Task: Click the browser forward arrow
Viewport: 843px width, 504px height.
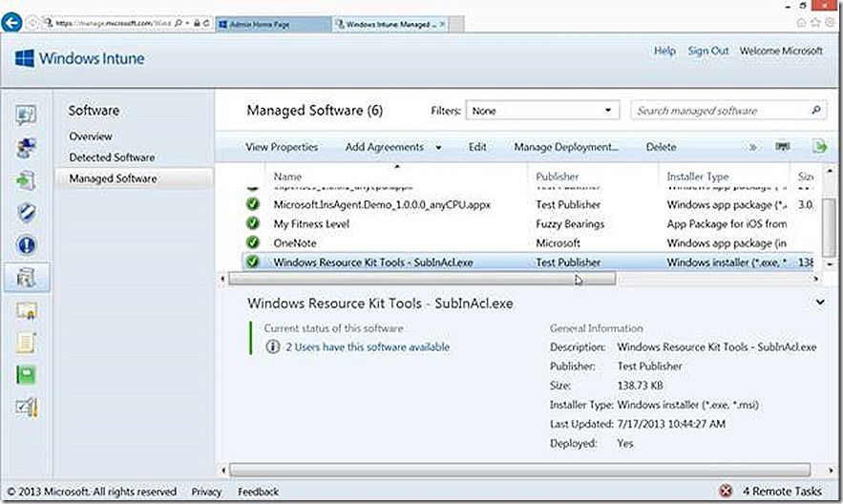Action: tap(32, 23)
